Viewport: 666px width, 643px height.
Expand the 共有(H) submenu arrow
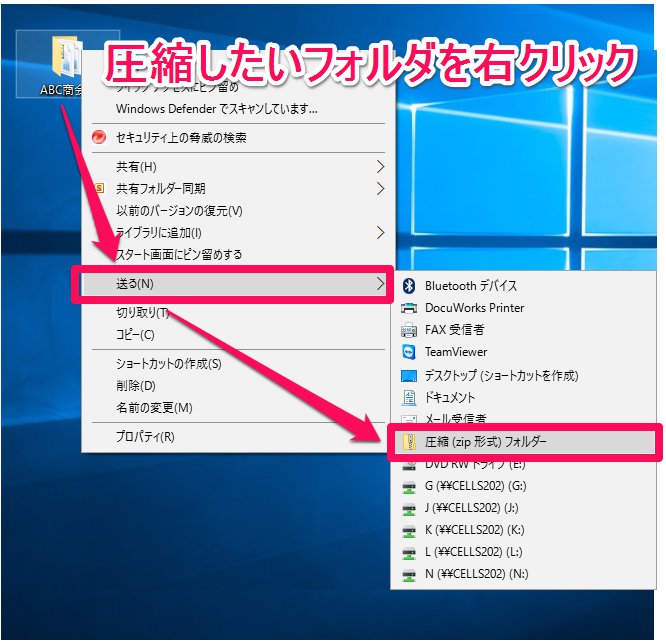(380, 166)
